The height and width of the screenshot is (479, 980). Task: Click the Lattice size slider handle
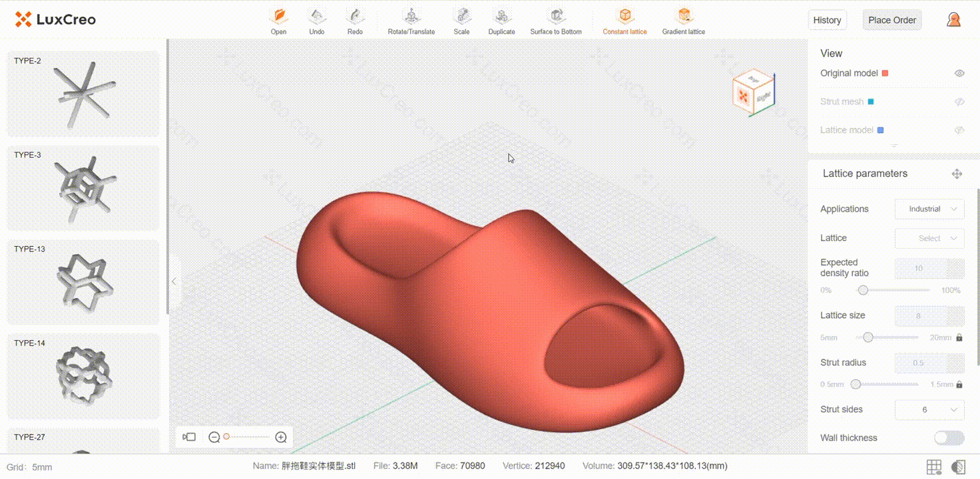click(x=868, y=337)
